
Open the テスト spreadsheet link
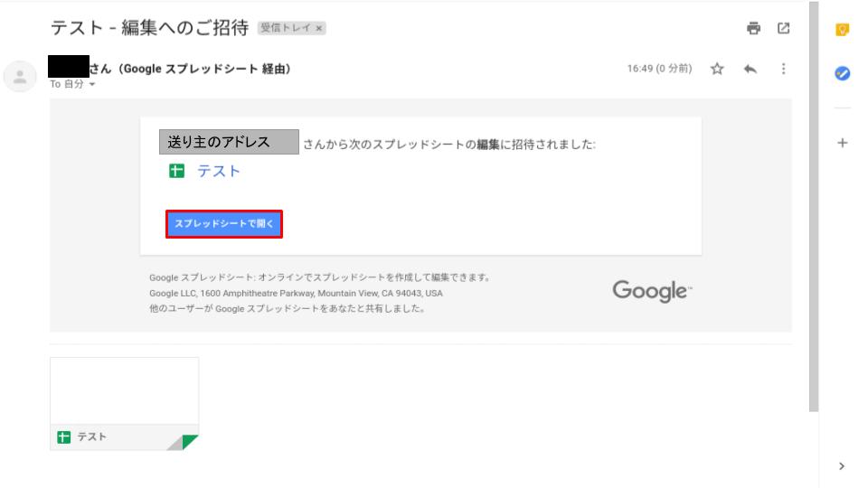[219, 171]
